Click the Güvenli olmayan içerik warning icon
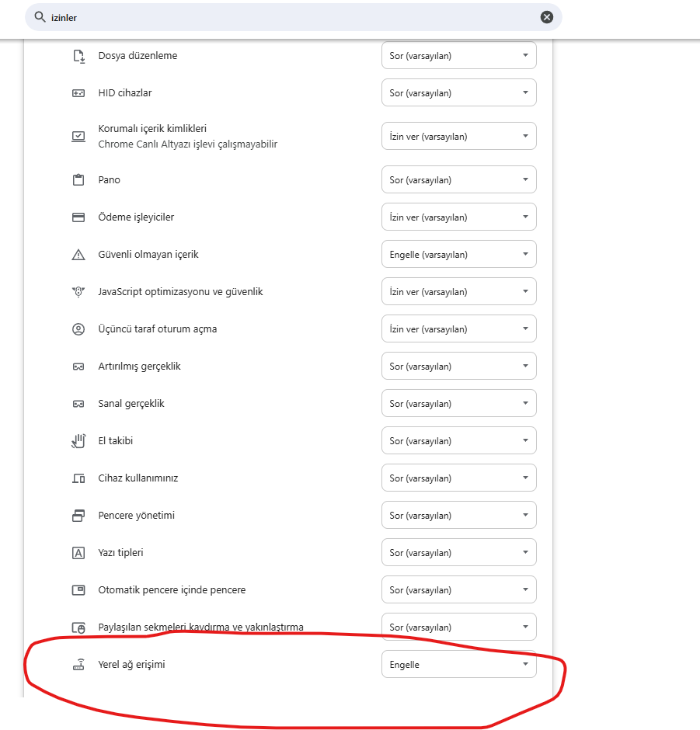The width and height of the screenshot is (700, 730). [x=78, y=255]
